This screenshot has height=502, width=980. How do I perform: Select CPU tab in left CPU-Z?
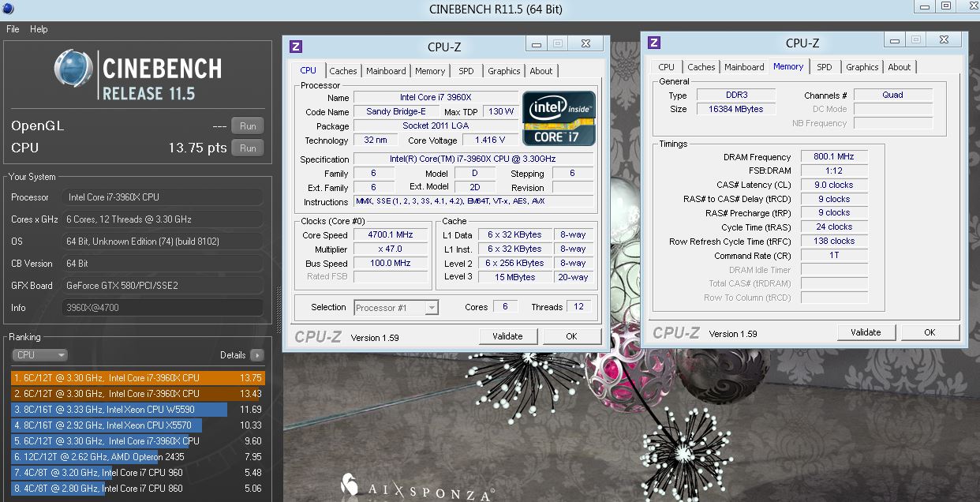pyautogui.click(x=308, y=71)
